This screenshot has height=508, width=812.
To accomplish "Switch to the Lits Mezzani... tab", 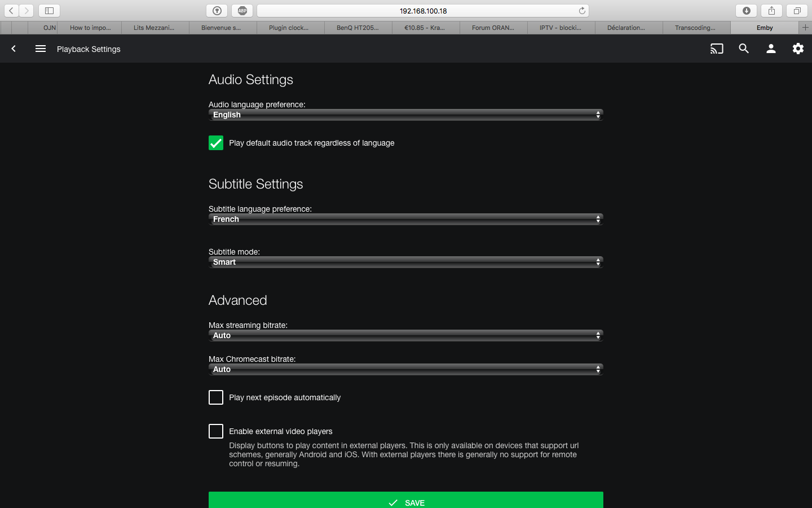I will point(155,28).
